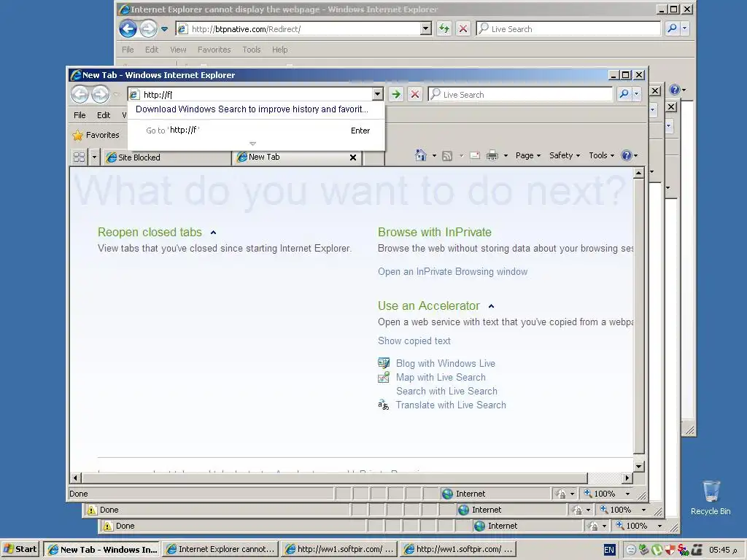Click the Translate with Live Search icon

click(x=384, y=405)
